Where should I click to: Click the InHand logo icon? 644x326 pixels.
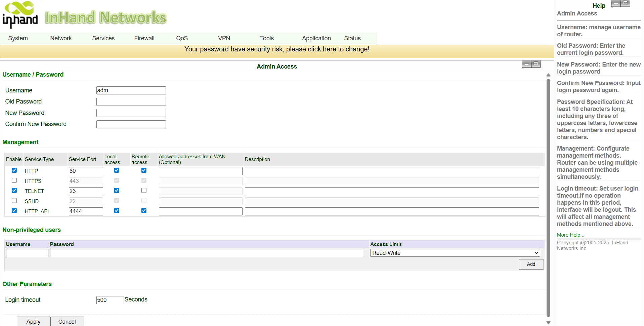coord(20,14)
